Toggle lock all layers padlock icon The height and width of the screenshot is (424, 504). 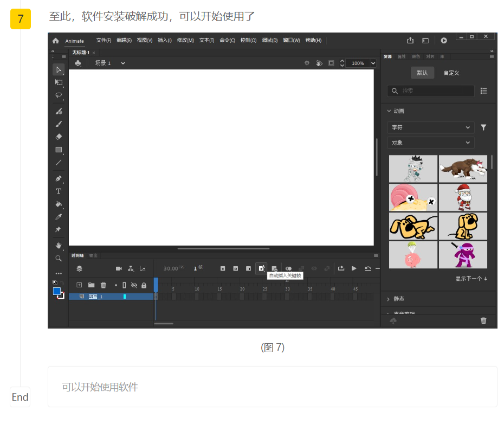tap(144, 285)
